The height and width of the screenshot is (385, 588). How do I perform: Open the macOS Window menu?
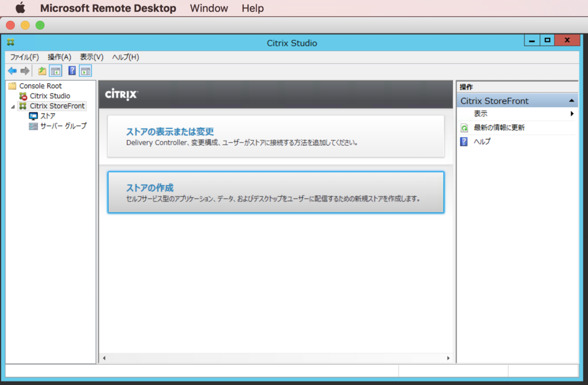click(209, 8)
